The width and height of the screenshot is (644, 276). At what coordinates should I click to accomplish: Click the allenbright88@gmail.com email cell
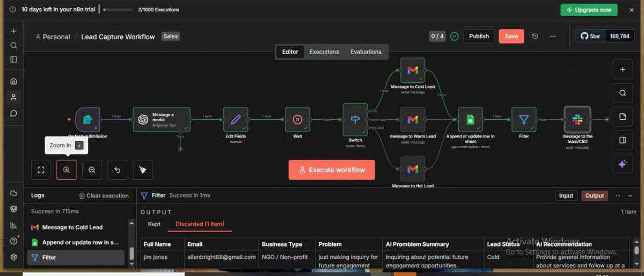pos(222,257)
